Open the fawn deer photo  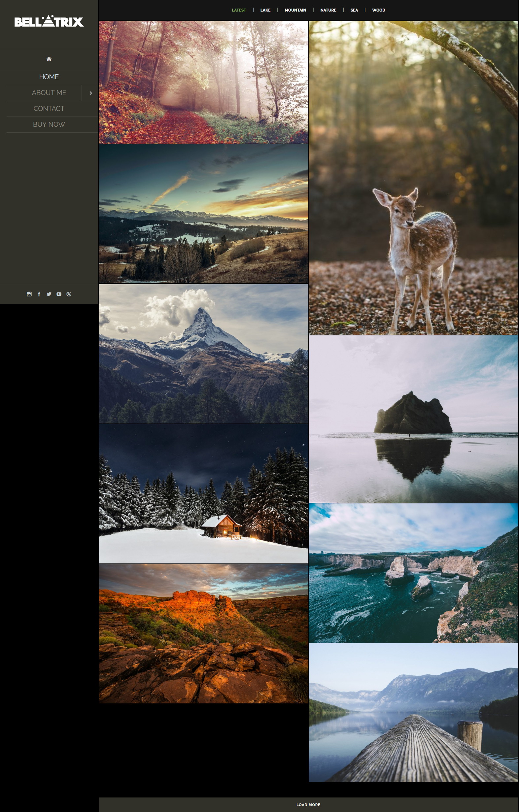click(413, 178)
